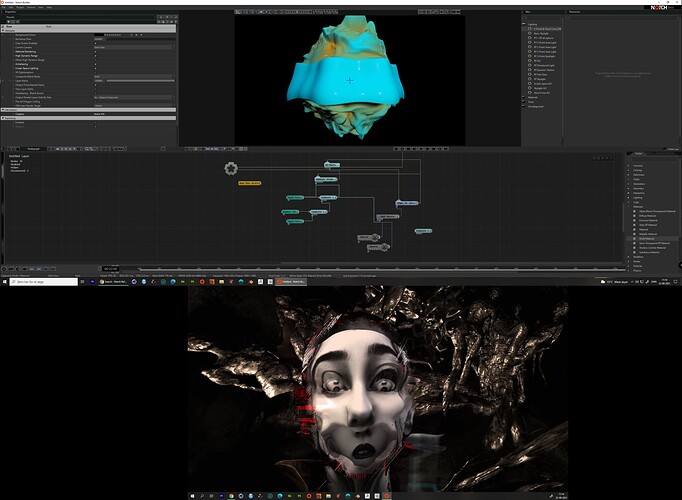Switch to the Nodes tab

tap(639, 153)
